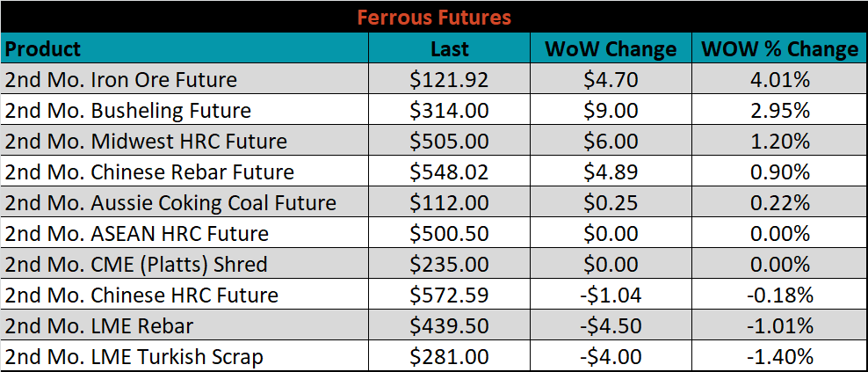868x372 pixels.
Task: Select the WOW % Change column header
Action: click(x=779, y=48)
